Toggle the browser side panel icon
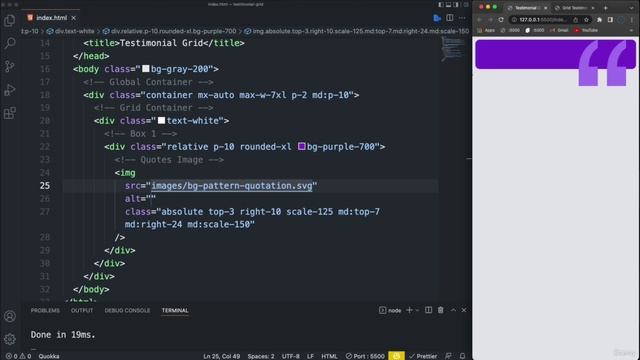Image resolution: width=640 pixels, height=360 pixels. pyautogui.click(x=610, y=20)
